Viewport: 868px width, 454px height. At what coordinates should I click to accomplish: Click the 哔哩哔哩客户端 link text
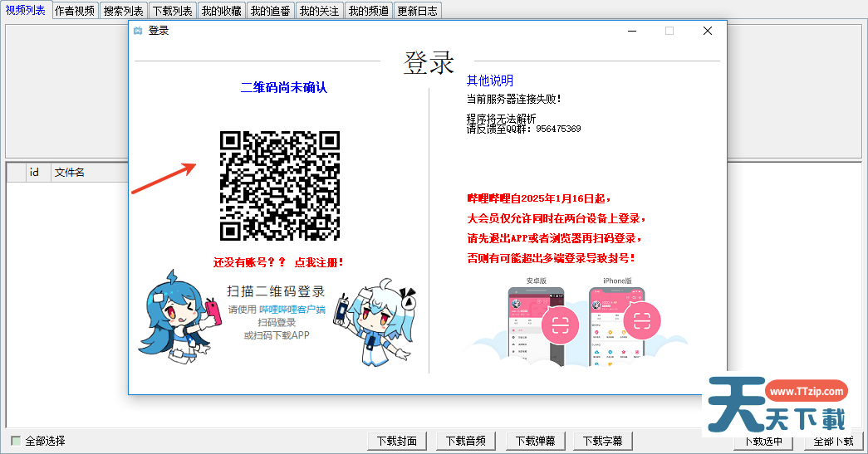point(292,310)
